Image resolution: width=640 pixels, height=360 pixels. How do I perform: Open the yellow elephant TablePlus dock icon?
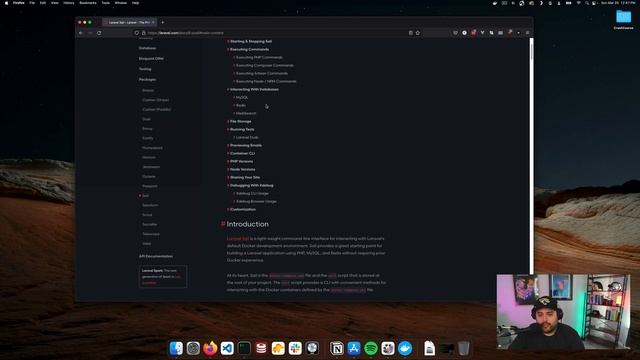point(278,348)
